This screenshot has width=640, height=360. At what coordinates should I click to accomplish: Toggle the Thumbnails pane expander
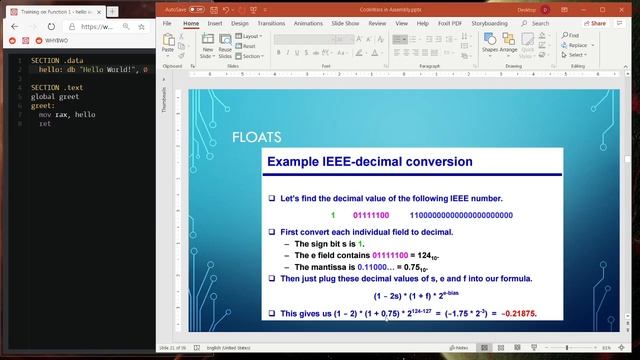[x=164, y=79]
